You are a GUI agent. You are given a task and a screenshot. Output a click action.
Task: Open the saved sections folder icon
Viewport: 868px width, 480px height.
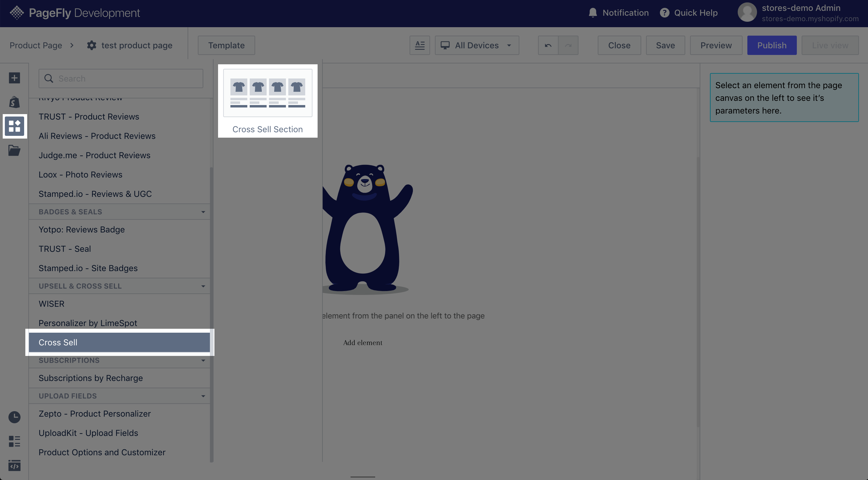[14, 150]
